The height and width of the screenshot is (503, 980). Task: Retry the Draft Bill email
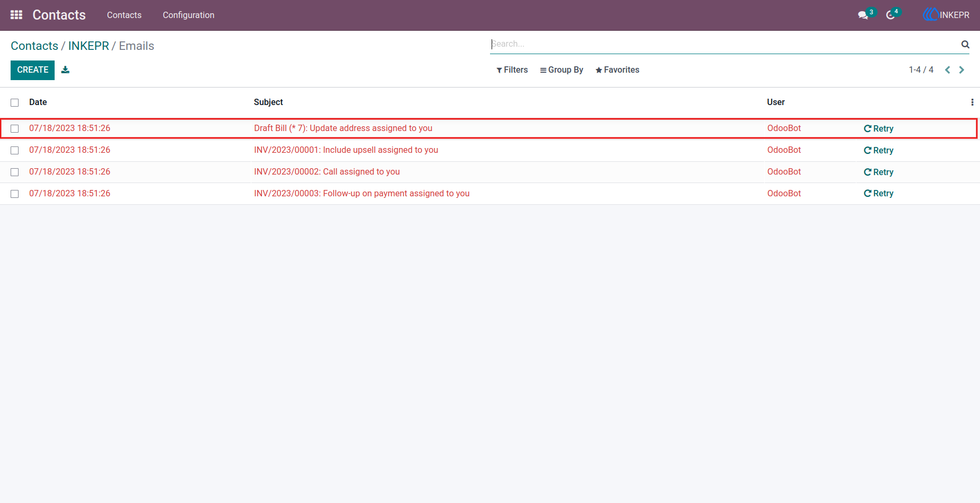click(878, 128)
